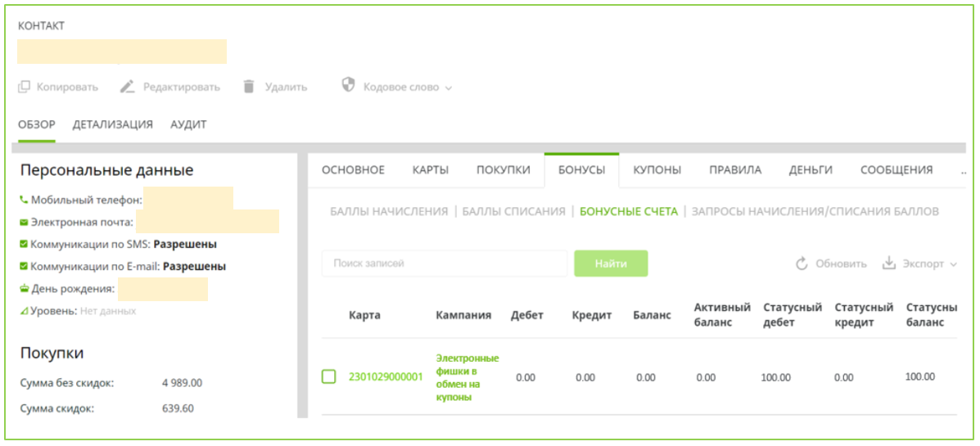The image size is (980, 446).
Task: Click the trash Delete icon
Action: [x=249, y=87]
